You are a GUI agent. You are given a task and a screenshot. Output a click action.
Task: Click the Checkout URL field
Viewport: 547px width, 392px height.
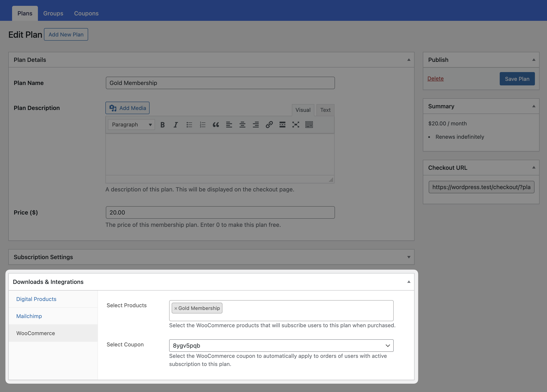tap(481, 187)
